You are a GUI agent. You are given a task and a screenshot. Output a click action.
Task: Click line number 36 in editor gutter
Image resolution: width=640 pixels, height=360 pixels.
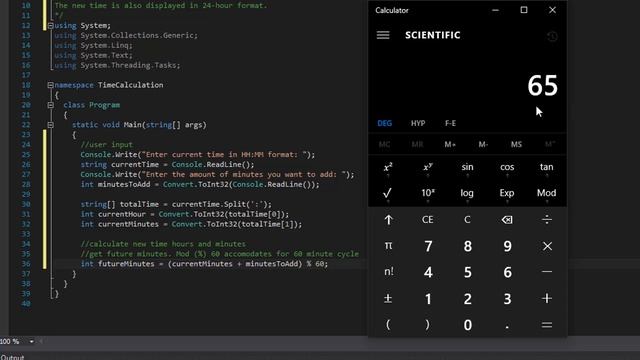pos(26,264)
